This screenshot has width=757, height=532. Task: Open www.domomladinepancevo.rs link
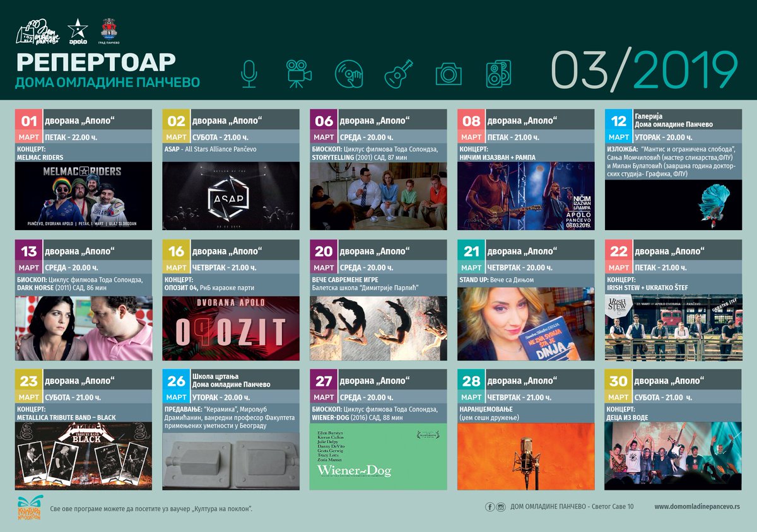pyautogui.click(x=698, y=507)
